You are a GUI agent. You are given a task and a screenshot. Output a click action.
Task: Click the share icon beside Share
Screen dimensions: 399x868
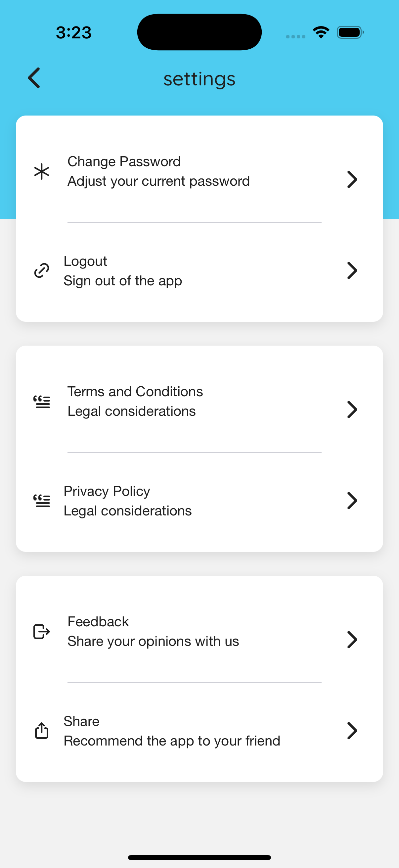tap(42, 731)
